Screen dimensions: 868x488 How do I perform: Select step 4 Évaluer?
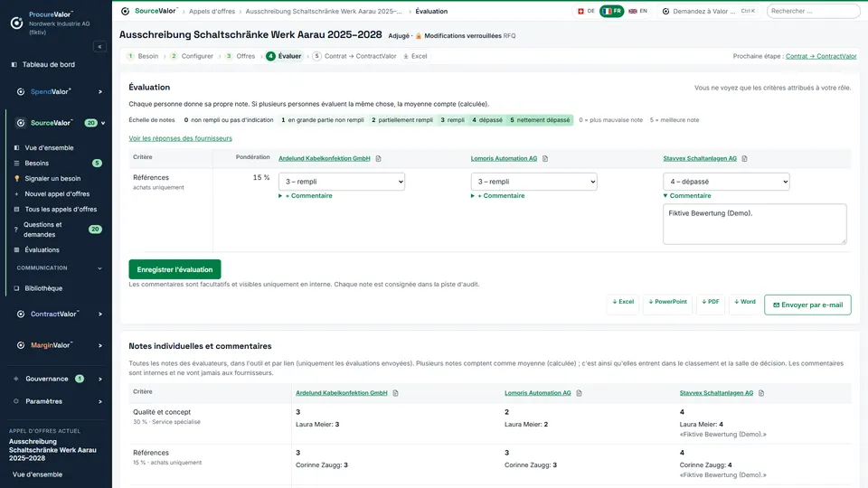284,56
